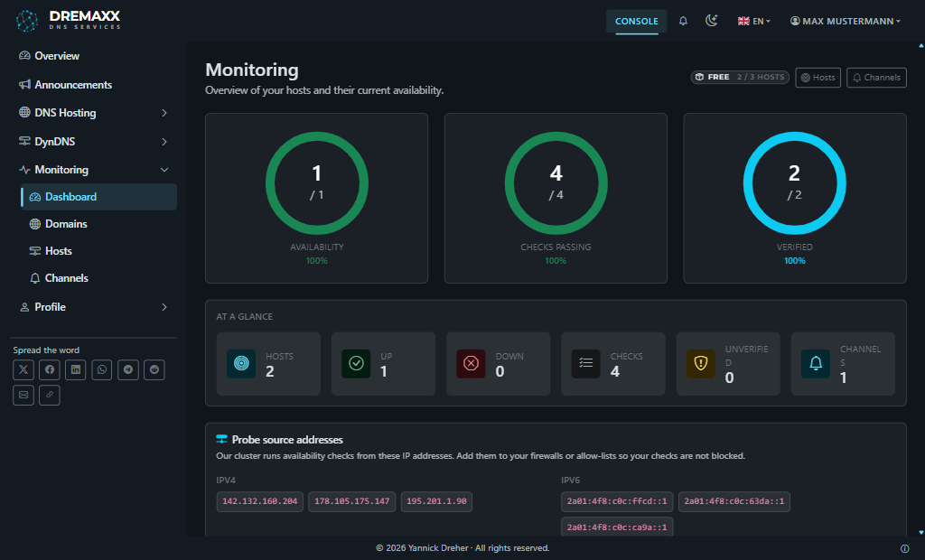The height and width of the screenshot is (560, 925).
Task: Click the Up checkmark icon tile
Action: 356,363
